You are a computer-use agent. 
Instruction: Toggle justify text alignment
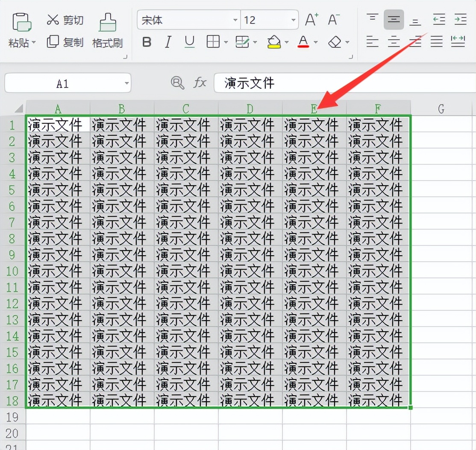coord(436,42)
